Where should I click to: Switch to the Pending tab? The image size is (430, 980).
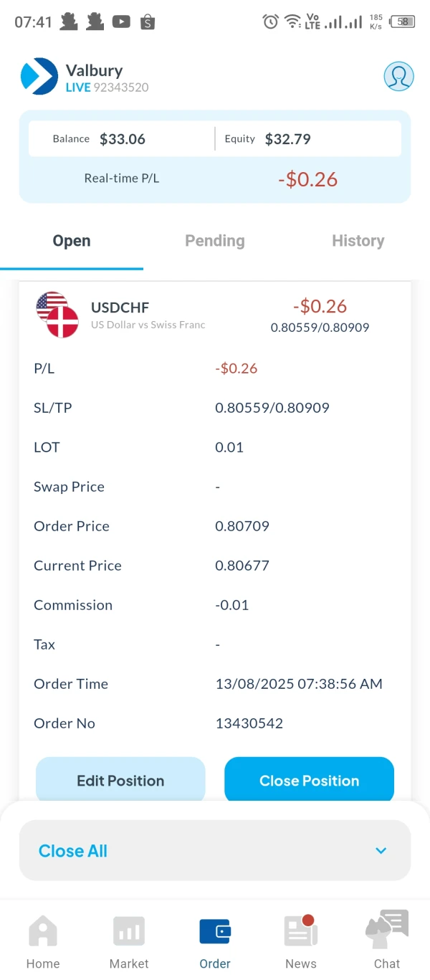(x=215, y=241)
